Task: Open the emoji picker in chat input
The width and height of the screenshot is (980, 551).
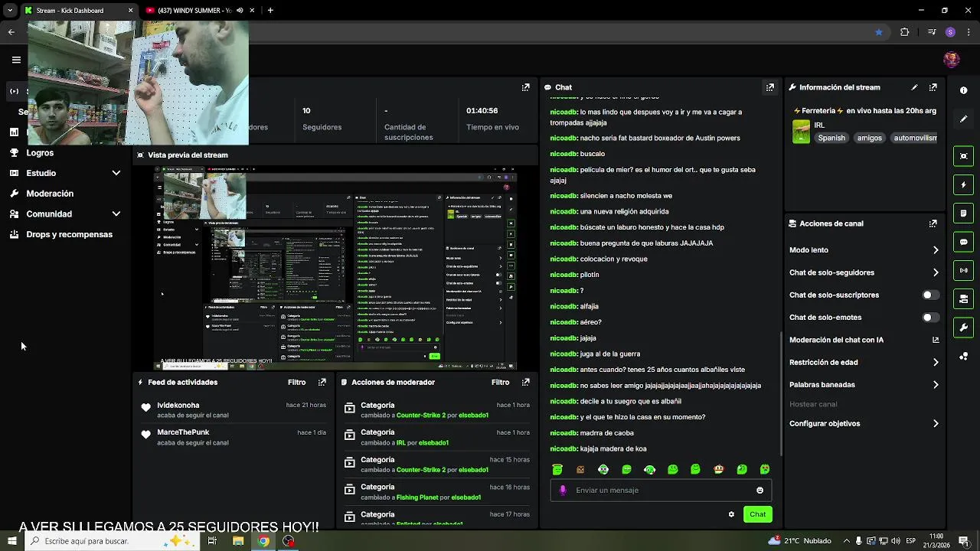Action: [759, 491]
